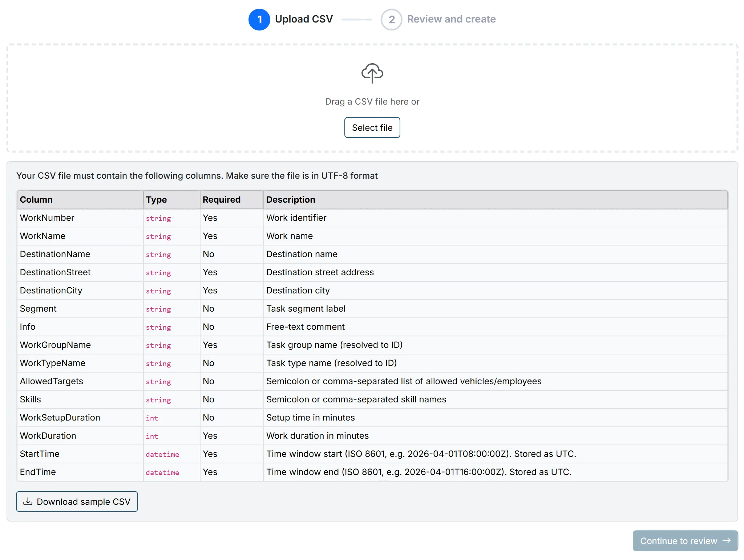Click the Column table header
744x560 pixels.
coord(80,200)
